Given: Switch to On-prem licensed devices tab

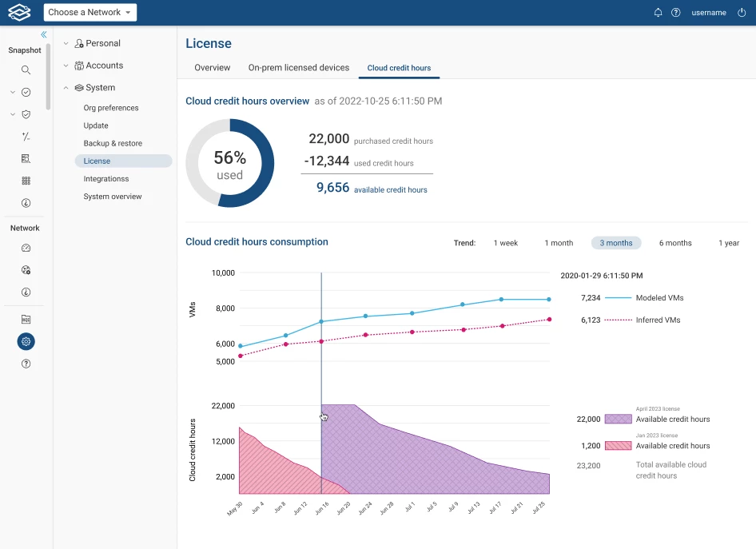Looking at the screenshot, I should [298, 68].
